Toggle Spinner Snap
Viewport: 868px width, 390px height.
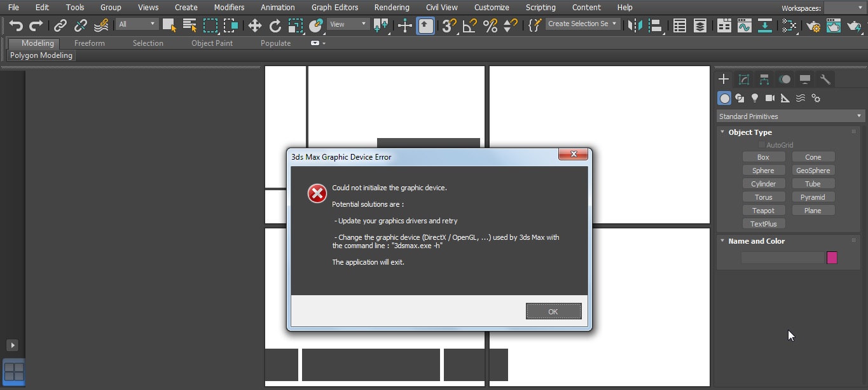510,25
